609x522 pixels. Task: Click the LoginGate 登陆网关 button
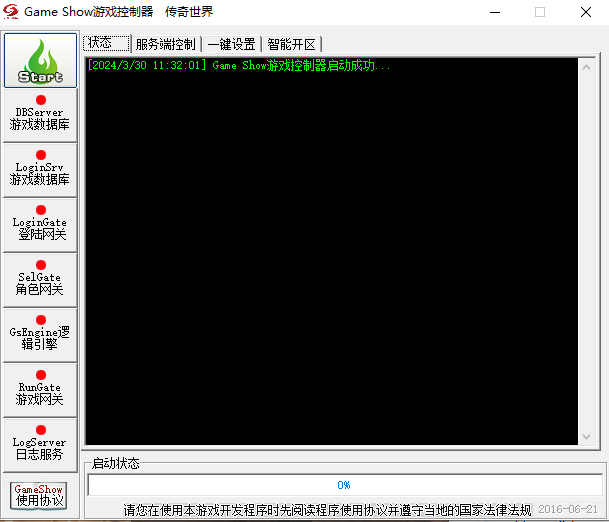tap(40, 225)
